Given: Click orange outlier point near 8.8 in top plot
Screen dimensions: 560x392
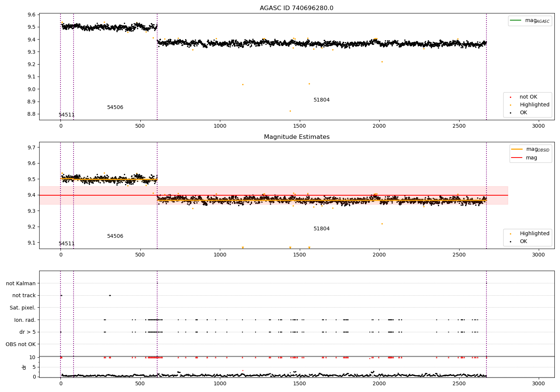Looking at the screenshot, I should (x=290, y=111).
